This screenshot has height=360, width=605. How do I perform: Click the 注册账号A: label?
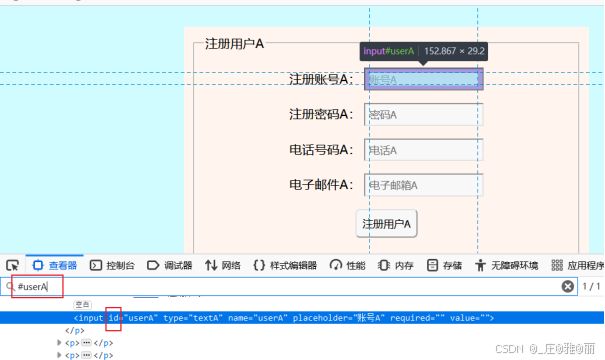(321, 79)
